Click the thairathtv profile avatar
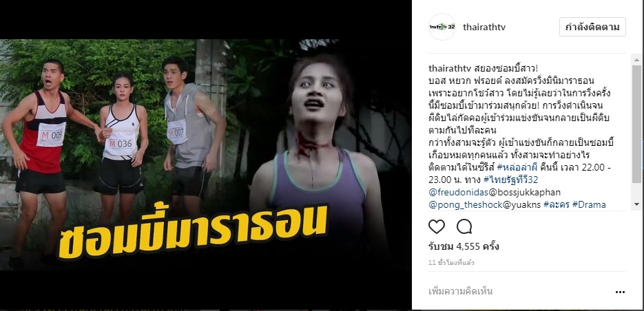This screenshot has width=644, height=311. [442, 27]
